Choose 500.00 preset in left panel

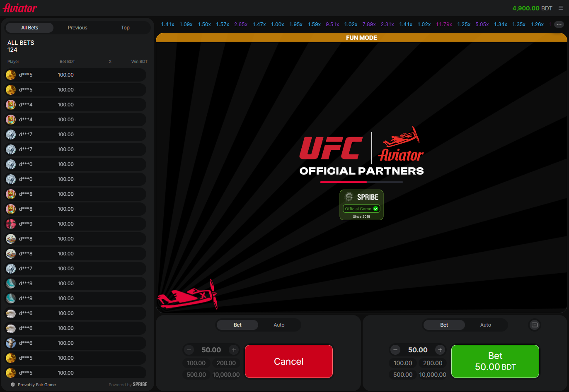(x=196, y=375)
